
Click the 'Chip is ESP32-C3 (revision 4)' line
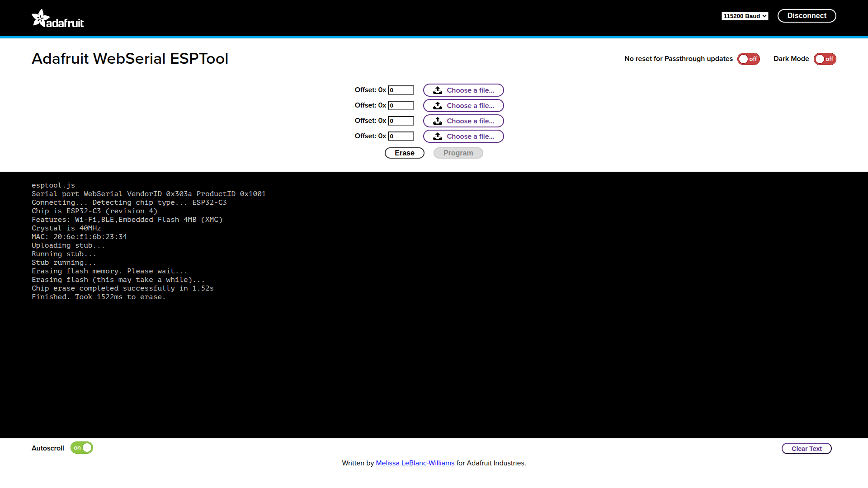tap(94, 211)
